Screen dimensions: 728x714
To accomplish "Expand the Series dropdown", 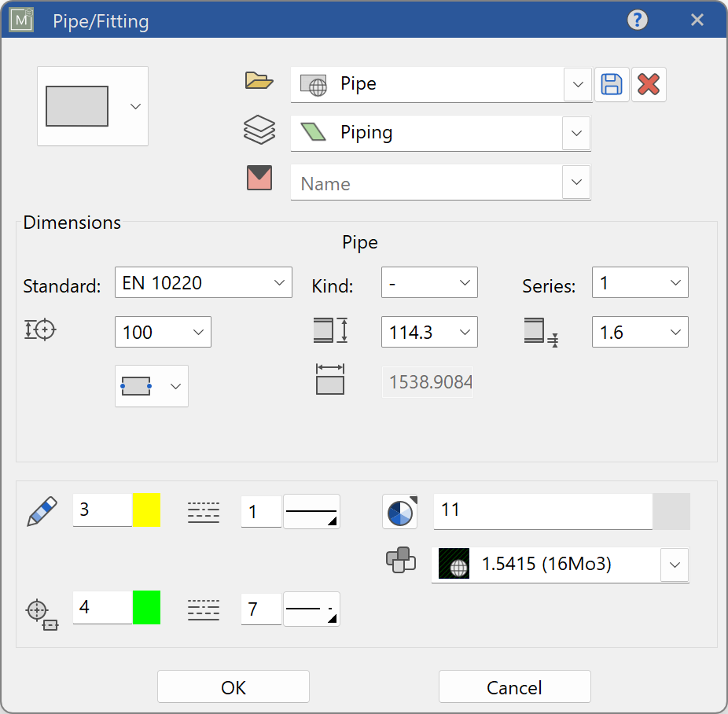I will (674, 282).
